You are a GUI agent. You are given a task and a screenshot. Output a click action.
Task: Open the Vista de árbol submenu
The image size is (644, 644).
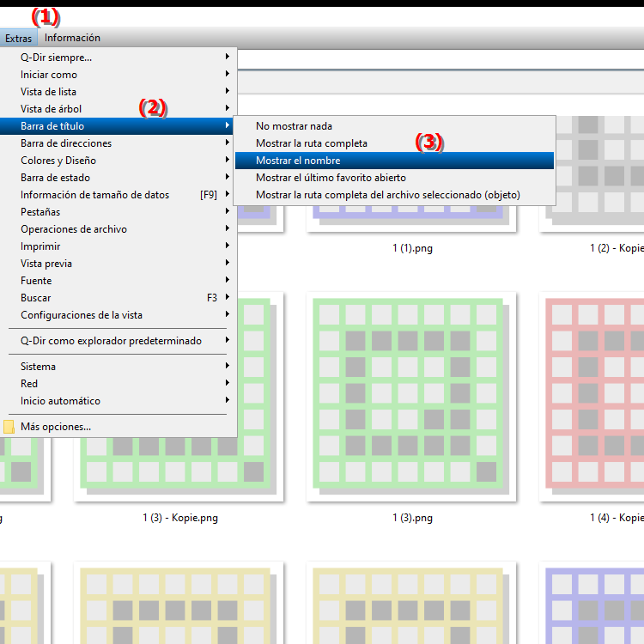pyautogui.click(x=118, y=109)
